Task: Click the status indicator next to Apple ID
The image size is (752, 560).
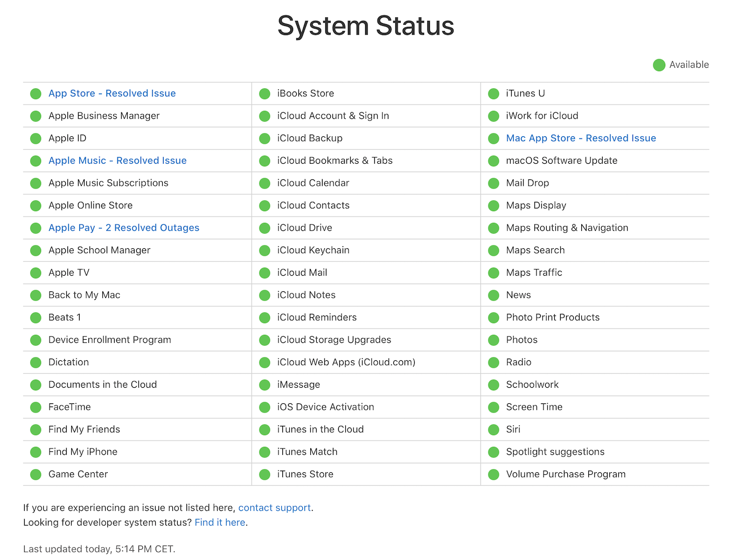Action: (36, 139)
